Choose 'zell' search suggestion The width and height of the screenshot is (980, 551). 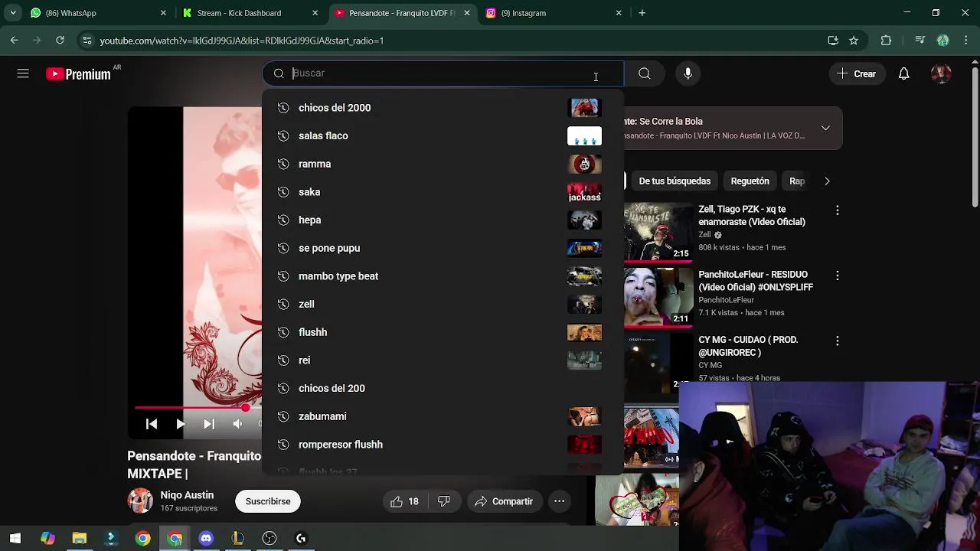[x=443, y=305]
